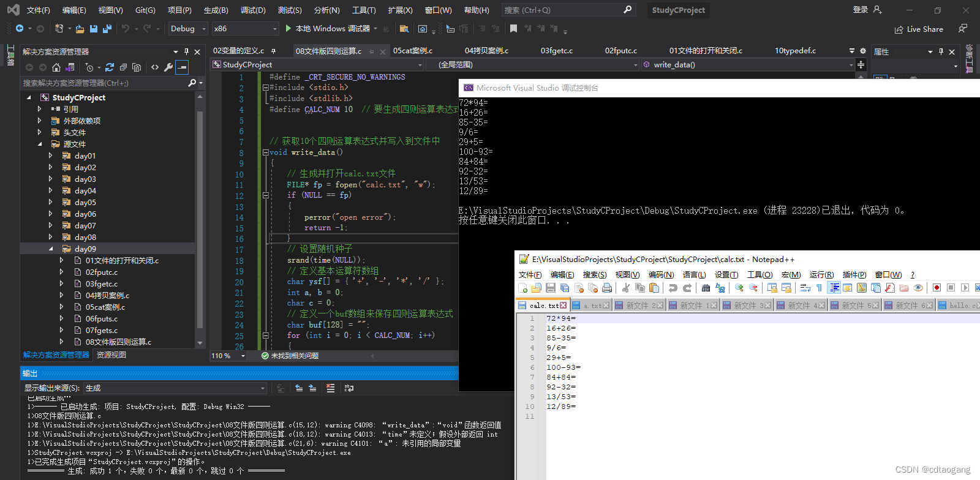
Task: Toggle word wrap icon in Notepad++ toolbar
Action: click(805, 288)
